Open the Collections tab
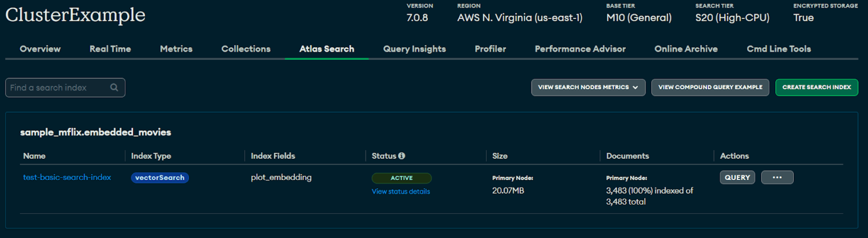Image resolution: width=868 pixels, height=238 pixels. 246,49
